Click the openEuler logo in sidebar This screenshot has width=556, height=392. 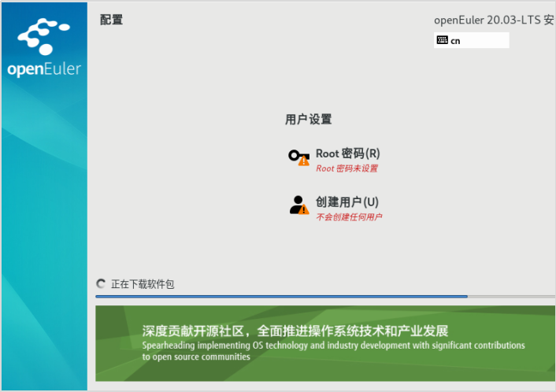point(44,47)
